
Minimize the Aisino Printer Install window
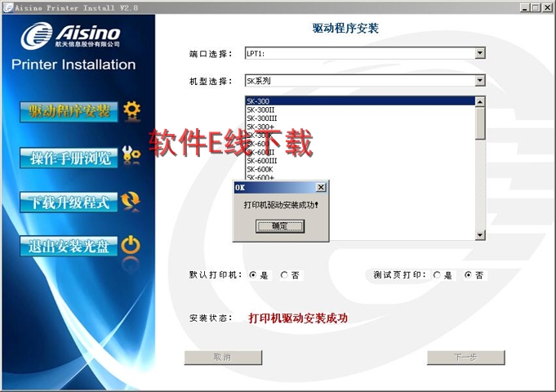(x=524, y=7)
